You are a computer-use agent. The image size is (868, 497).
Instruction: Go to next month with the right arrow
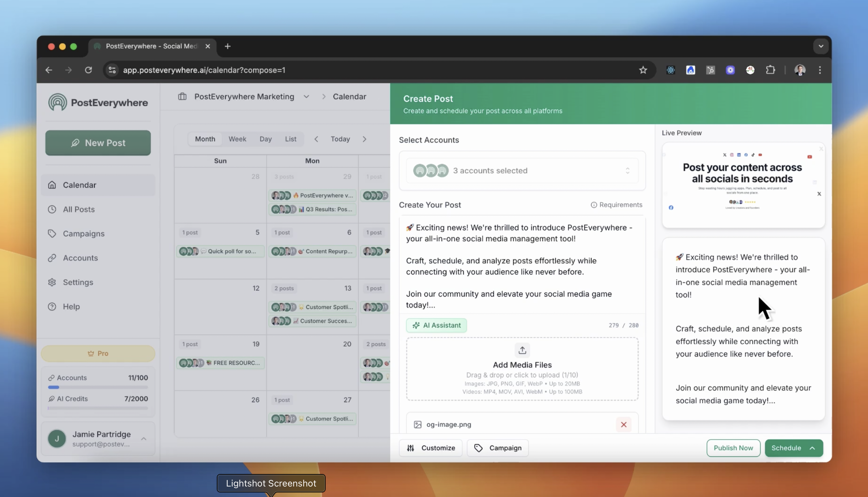[364, 139]
